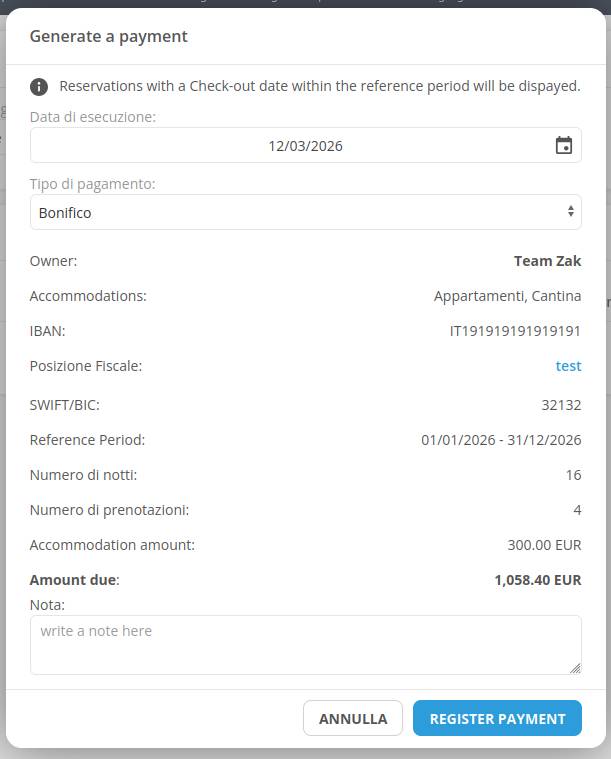611x759 pixels.
Task: Open the 'test' Posizione Fiscale link
Action: tap(568, 366)
